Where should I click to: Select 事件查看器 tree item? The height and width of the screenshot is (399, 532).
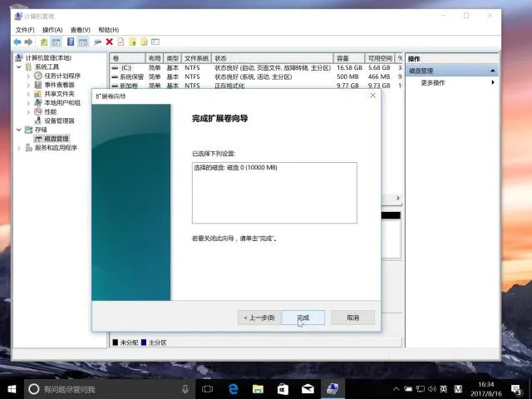59,85
